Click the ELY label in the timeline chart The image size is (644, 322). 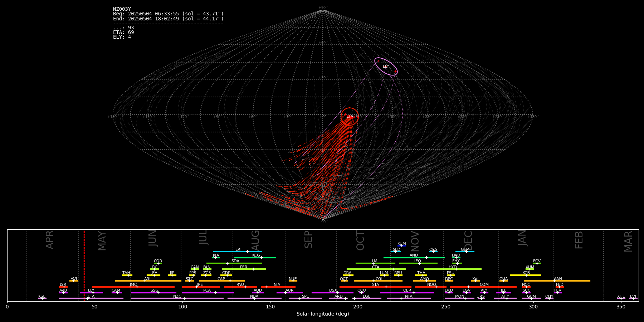pyautogui.click(x=91, y=291)
